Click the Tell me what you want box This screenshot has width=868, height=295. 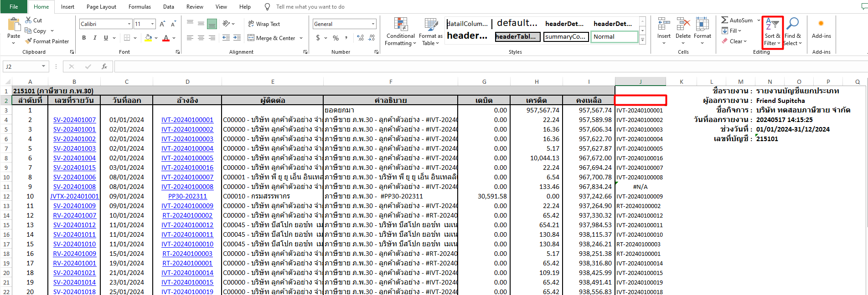pos(310,7)
